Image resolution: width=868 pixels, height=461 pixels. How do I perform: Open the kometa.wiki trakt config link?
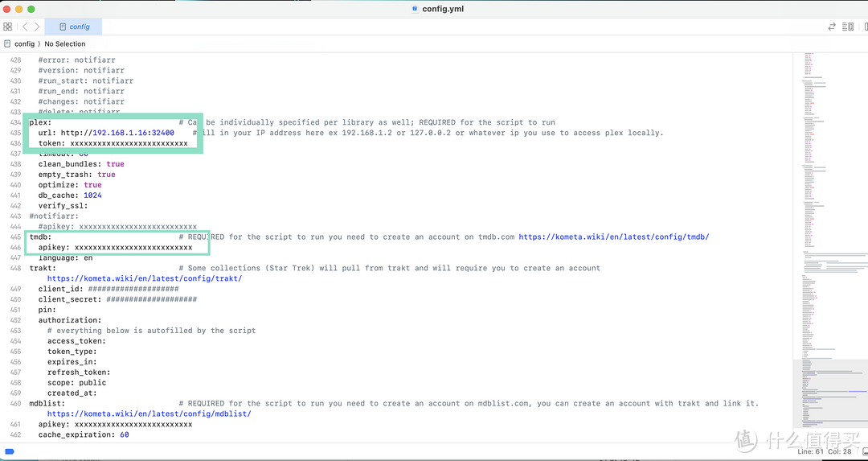point(145,278)
